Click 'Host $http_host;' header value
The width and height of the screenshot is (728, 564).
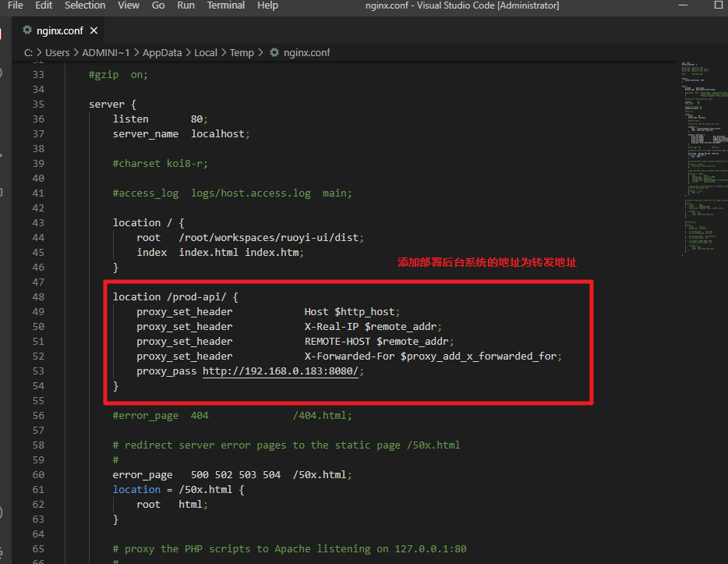click(352, 312)
